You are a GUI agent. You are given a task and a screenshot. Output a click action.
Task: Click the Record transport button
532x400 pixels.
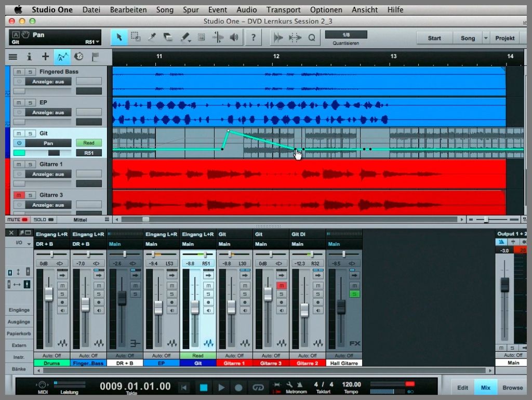point(238,387)
